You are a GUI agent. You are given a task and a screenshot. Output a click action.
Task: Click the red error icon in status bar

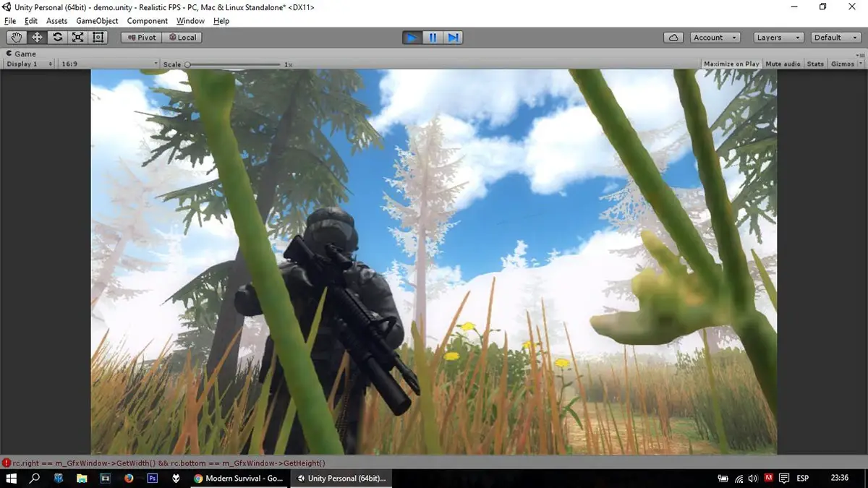(x=7, y=463)
